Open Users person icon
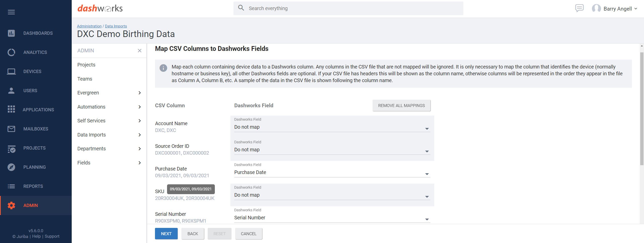The height and width of the screenshot is (243, 644). tap(11, 91)
